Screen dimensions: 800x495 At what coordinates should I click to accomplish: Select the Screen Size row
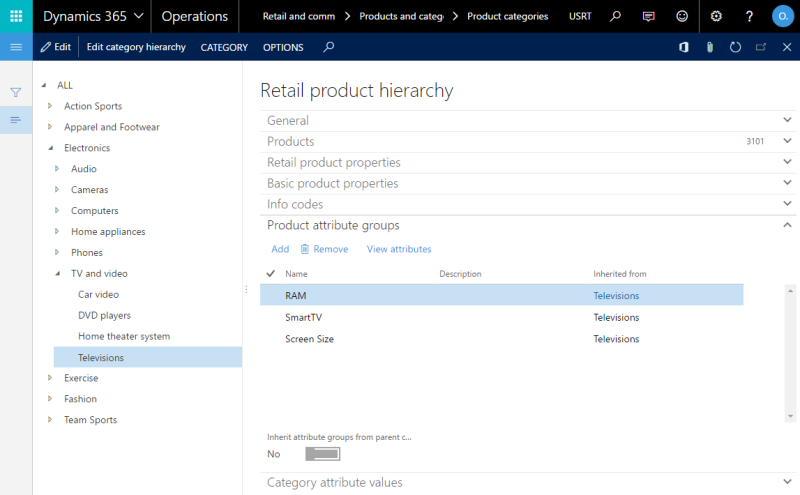point(502,339)
